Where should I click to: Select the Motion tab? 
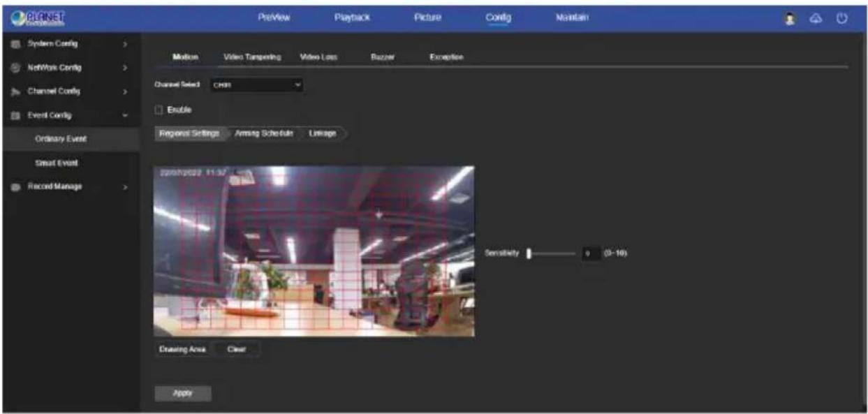pyautogui.click(x=185, y=57)
